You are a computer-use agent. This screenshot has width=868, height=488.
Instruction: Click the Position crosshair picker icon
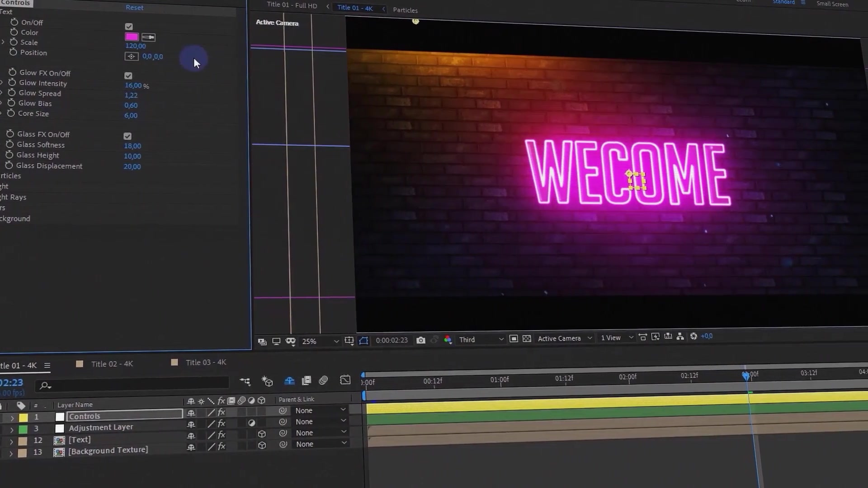coord(132,56)
